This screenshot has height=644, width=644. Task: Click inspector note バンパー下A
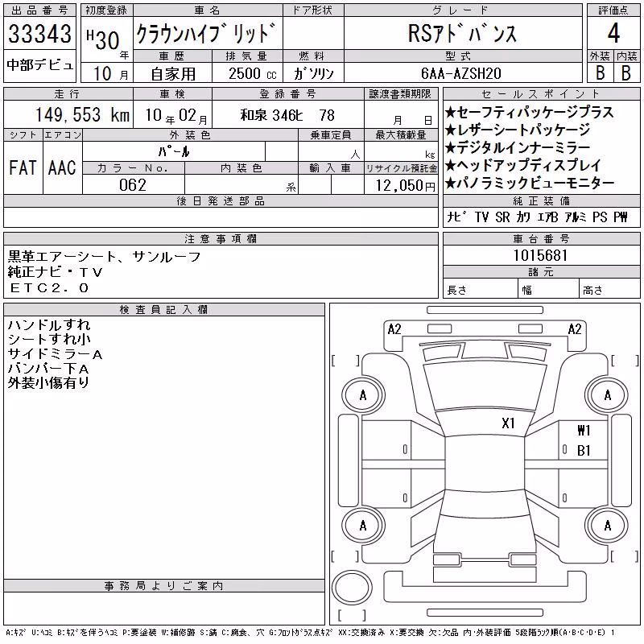48,369
